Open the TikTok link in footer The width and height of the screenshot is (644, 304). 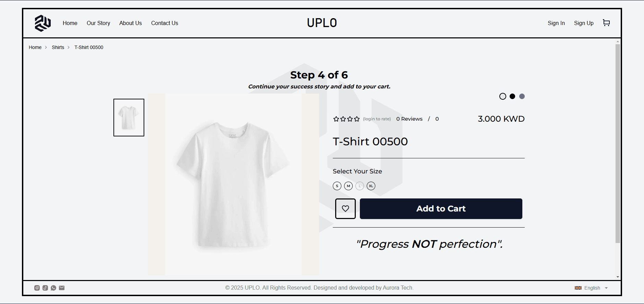coord(45,288)
